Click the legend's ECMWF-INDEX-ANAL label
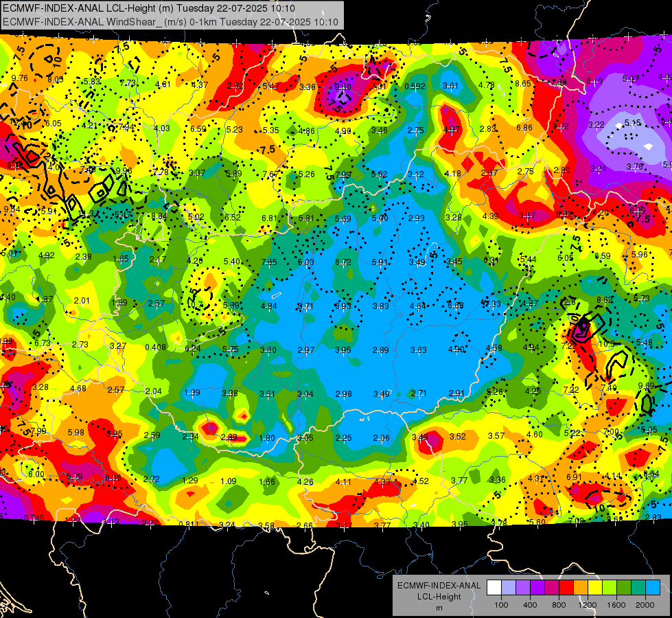Viewport: 672px width, 618px height. [x=439, y=586]
